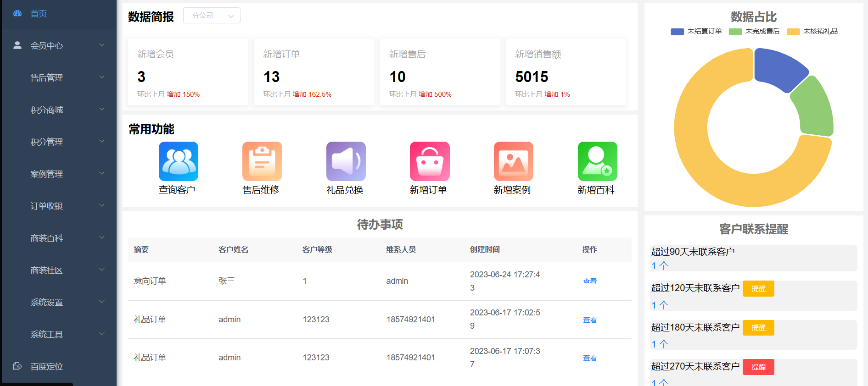The height and width of the screenshot is (386, 868).
Task: Open the 系统工具 sidebar menu
Action: point(59,334)
